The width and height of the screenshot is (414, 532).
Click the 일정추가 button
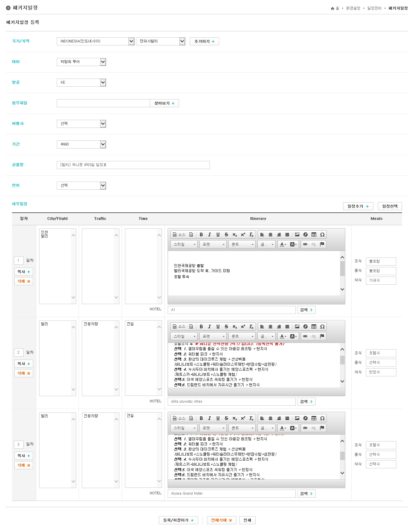coord(358,206)
